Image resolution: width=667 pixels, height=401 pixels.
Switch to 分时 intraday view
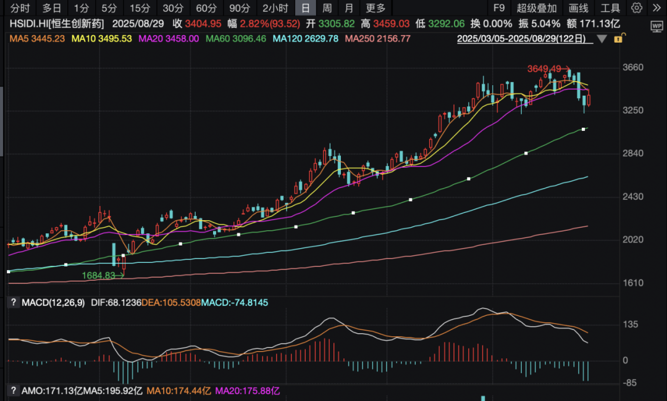[x=20, y=8]
